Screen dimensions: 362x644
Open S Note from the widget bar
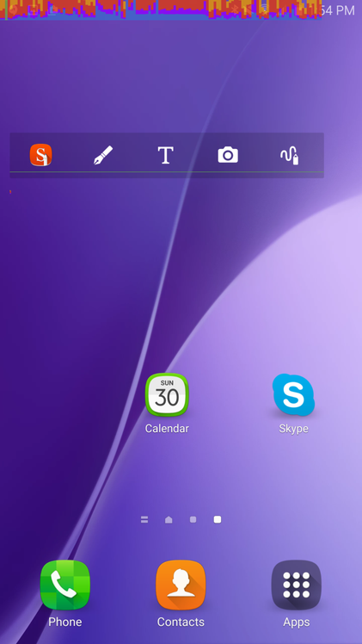41,155
